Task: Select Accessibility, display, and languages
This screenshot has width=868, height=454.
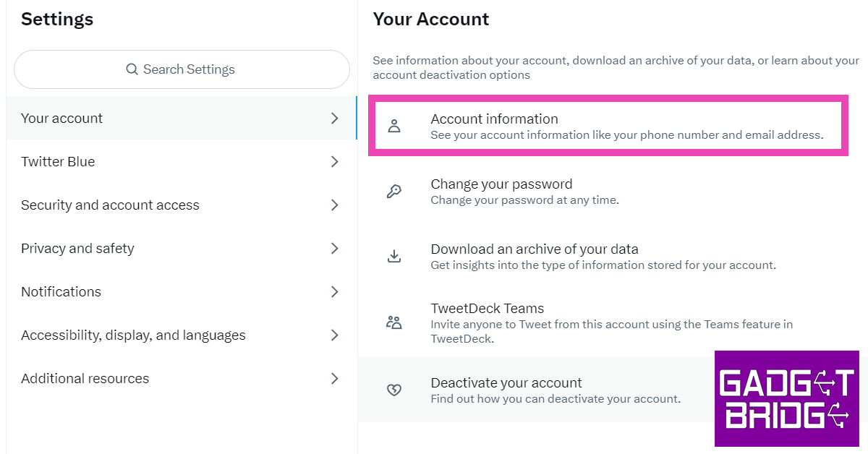Action: (x=133, y=335)
